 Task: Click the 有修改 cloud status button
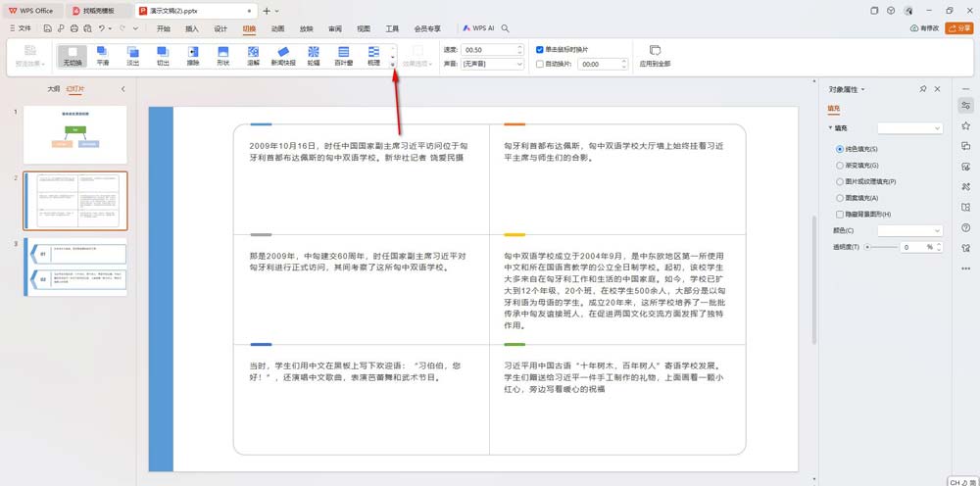(924, 28)
